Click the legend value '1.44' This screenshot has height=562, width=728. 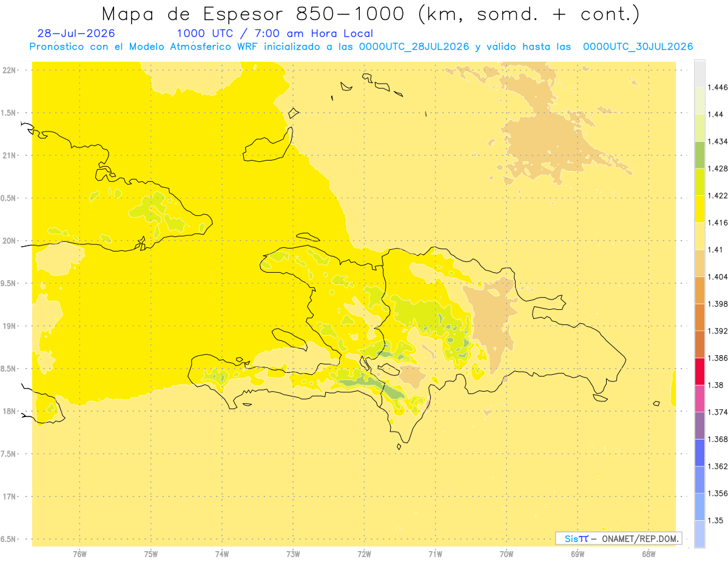(x=715, y=115)
